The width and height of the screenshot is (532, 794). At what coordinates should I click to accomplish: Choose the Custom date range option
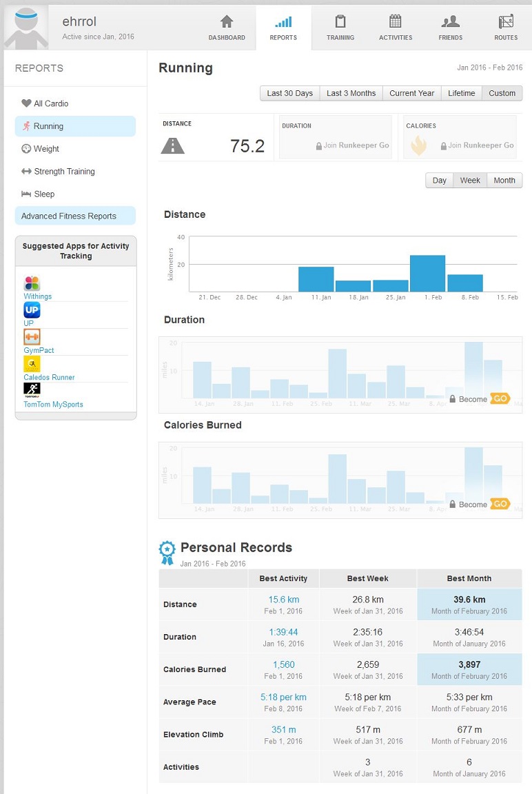[x=502, y=94]
